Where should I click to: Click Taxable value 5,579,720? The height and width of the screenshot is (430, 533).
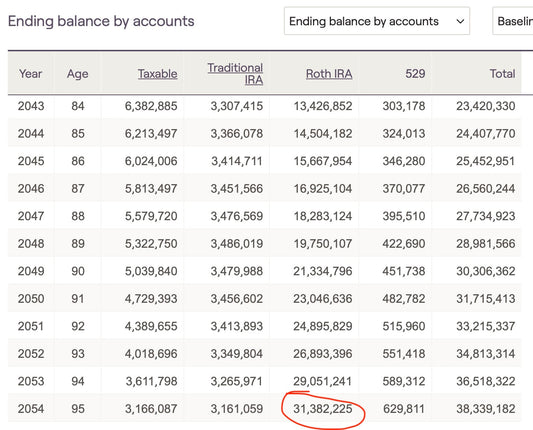click(x=151, y=216)
